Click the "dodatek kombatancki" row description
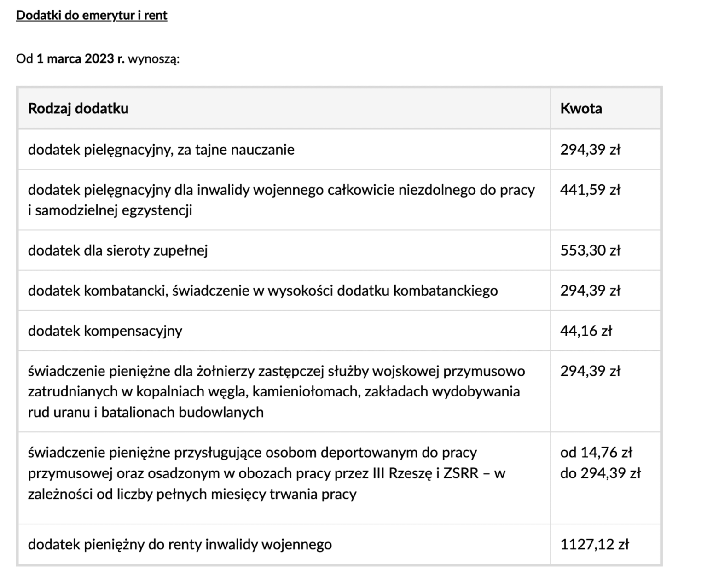Viewport: 707px width, 588px height. click(263, 291)
